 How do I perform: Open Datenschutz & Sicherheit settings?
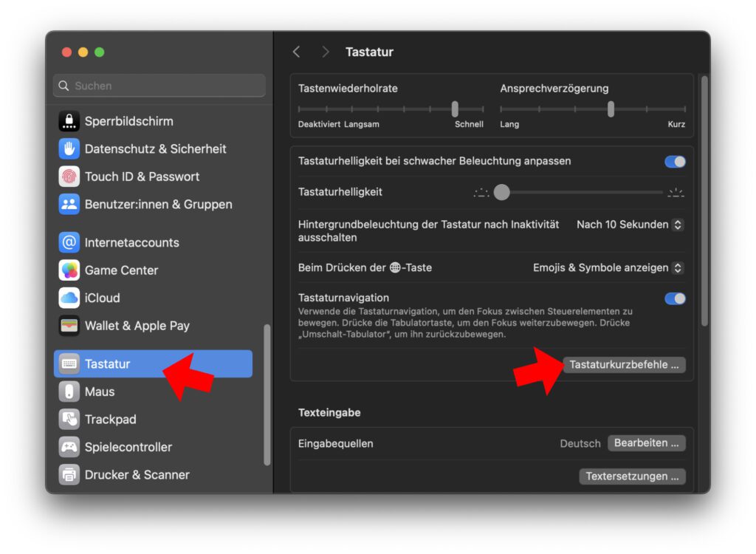(x=69, y=148)
